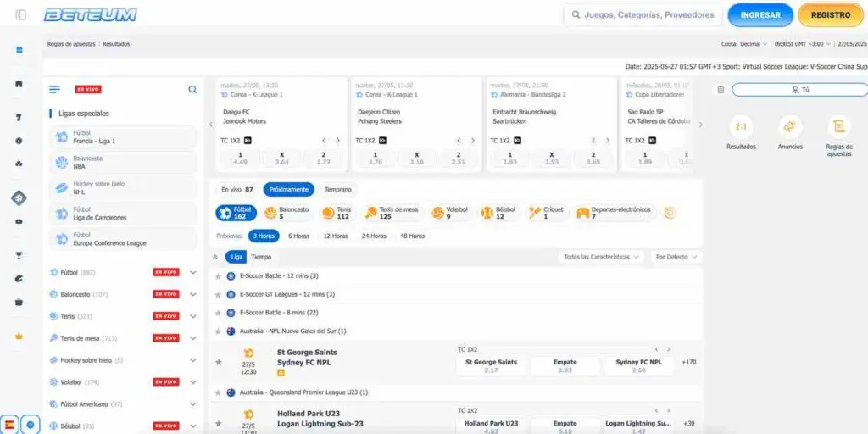Switch to En vivo 87 tab
Image resolution: width=868 pixels, height=434 pixels.
click(237, 189)
